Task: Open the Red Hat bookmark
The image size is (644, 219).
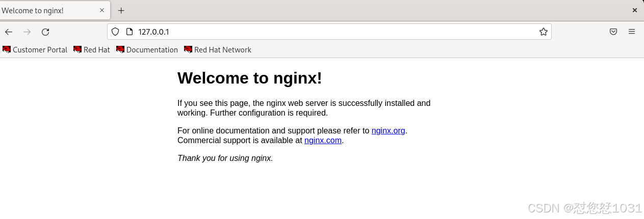Action: point(92,49)
